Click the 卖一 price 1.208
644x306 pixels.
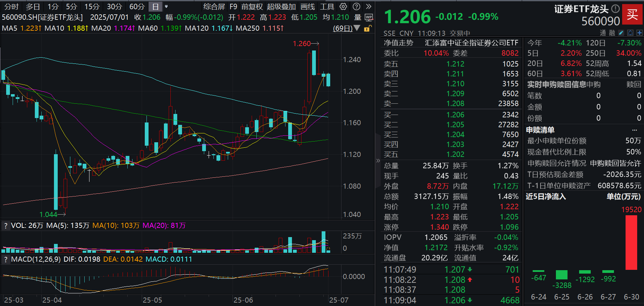click(455, 104)
